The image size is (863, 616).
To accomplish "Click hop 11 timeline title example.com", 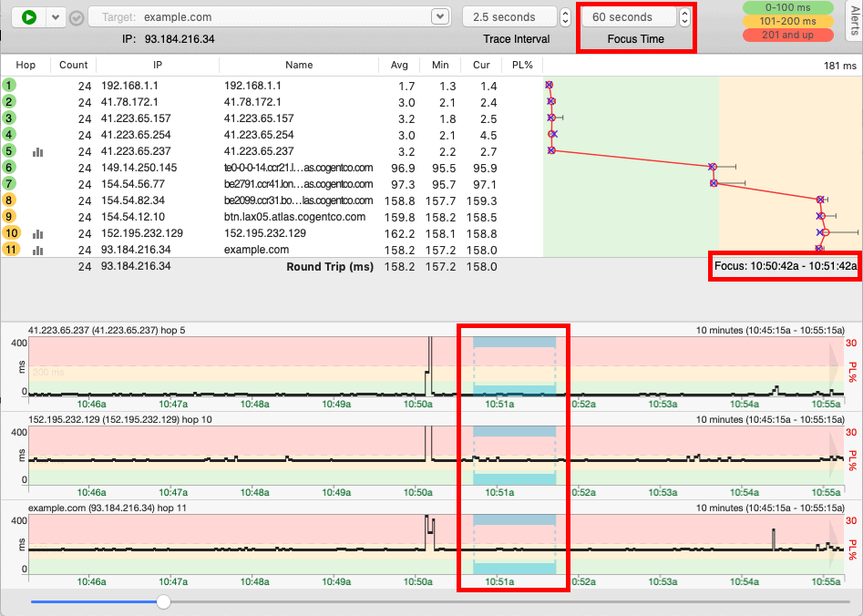I will 108,508.
